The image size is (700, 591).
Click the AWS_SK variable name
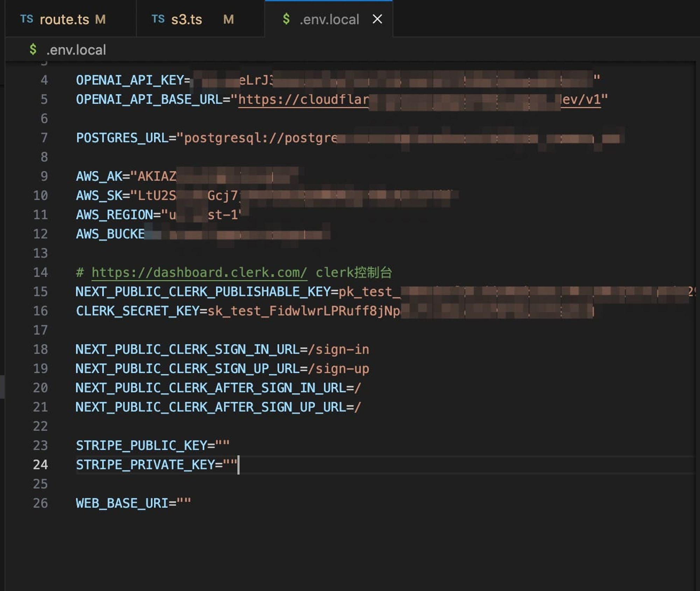click(x=99, y=196)
